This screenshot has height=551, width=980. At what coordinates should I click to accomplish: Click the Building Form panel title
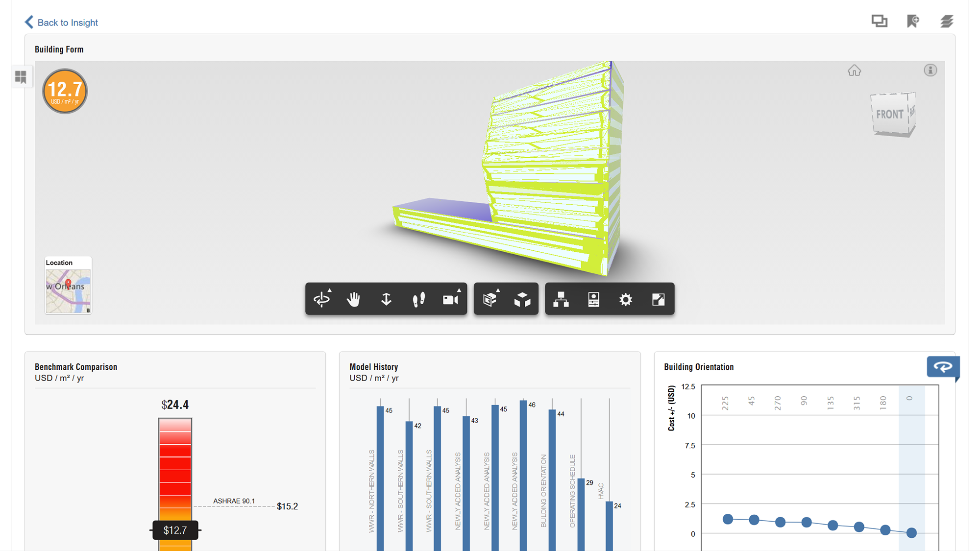(x=59, y=49)
